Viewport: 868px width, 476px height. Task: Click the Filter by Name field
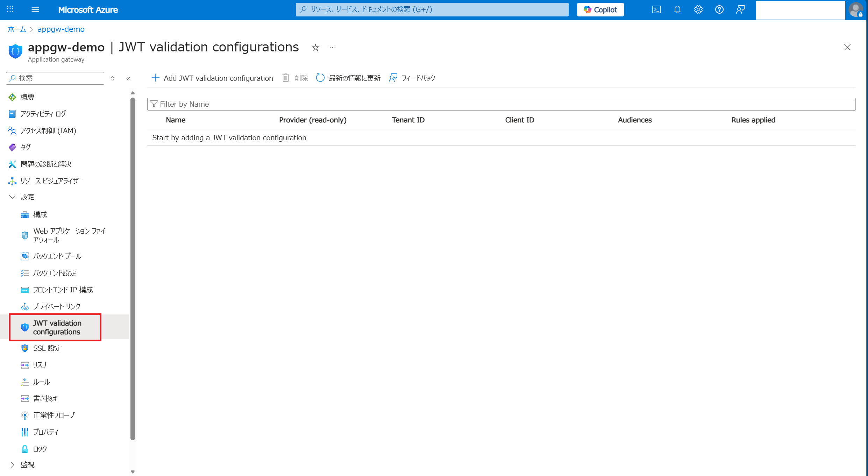click(501, 104)
